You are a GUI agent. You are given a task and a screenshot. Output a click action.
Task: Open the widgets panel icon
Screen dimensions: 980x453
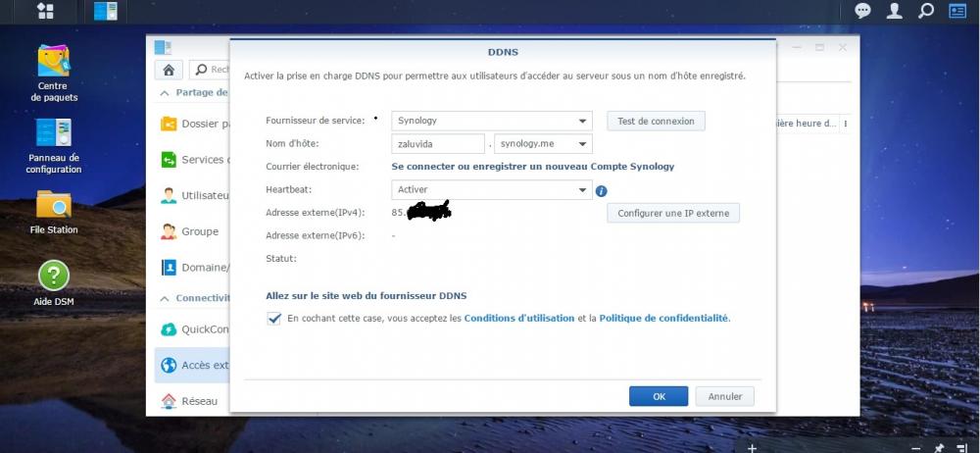click(x=957, y=11)
